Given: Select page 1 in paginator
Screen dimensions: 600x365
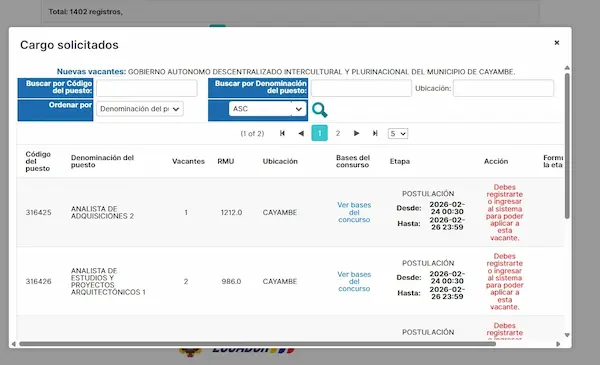Looking at the screenshot, I should click(320, 133).
